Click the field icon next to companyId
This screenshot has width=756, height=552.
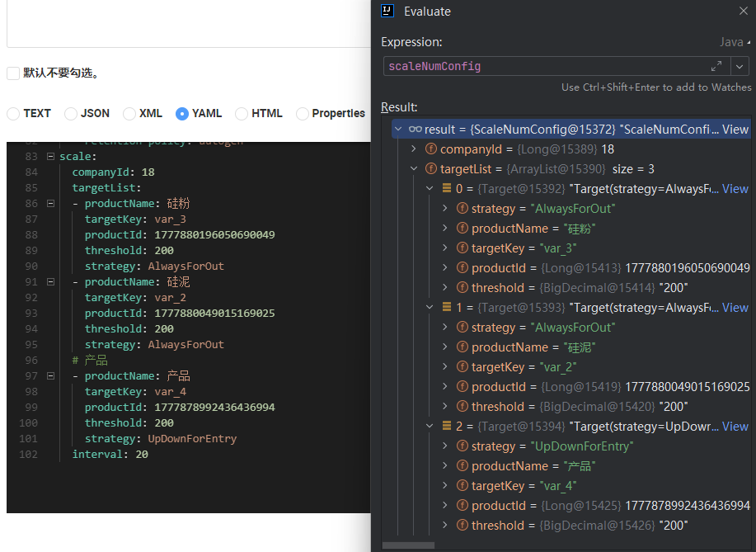pos(431,149)
